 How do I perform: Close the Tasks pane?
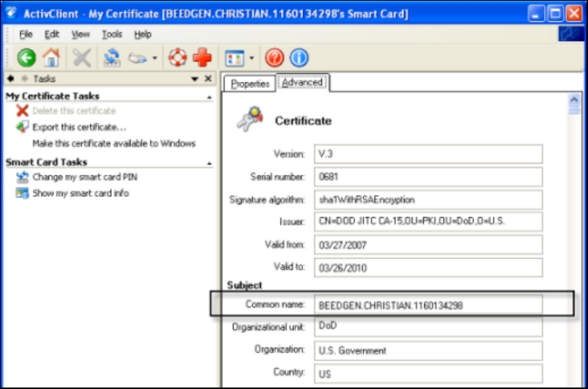208,78
